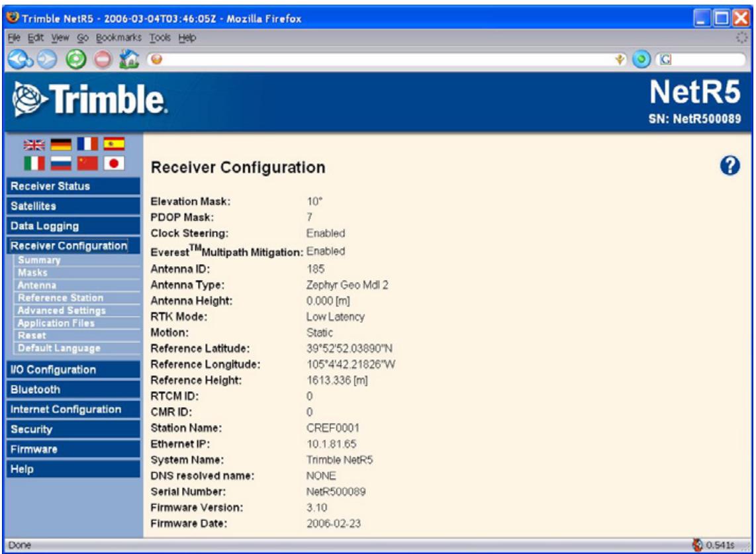The image size is (756, 554).
Task: Click the Firmware Date value 2006-02-23
Action: tap(333, 523)
